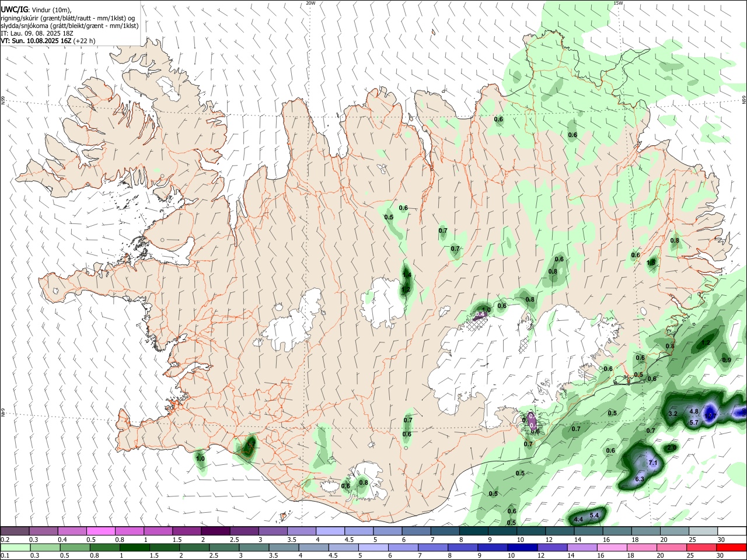Click the bright magenta 0.5 snow swatch
The image size is (747, 560).
(x=100, y=531)
